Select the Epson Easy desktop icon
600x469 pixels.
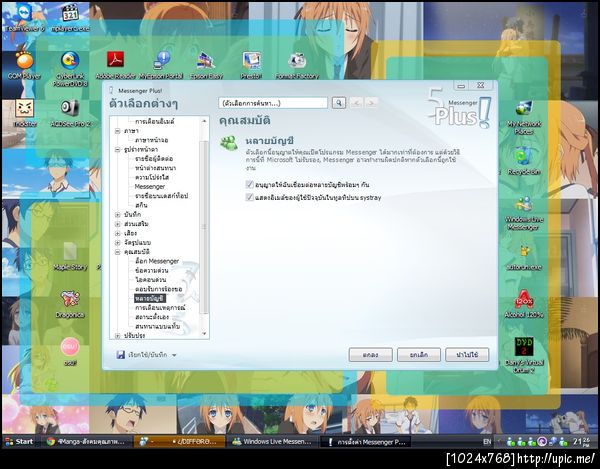point(207,65)
